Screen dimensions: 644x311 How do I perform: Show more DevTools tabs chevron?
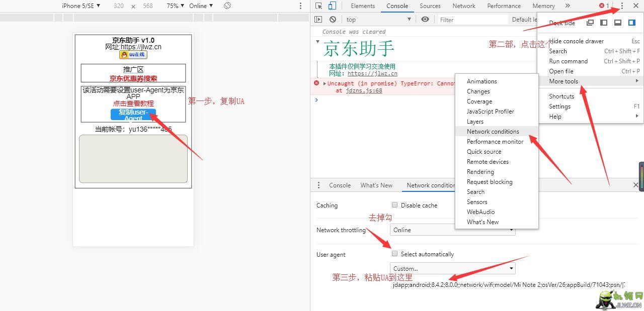pos(568,6)
